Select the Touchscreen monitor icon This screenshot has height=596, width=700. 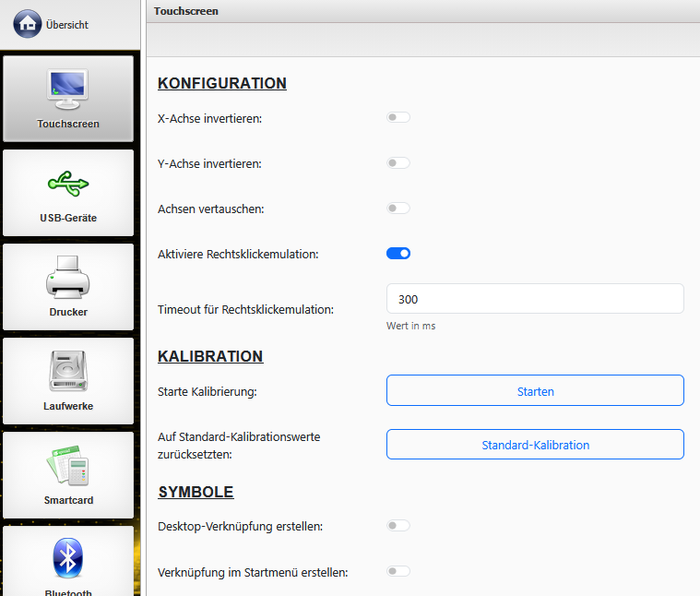(x=67, y=89)
